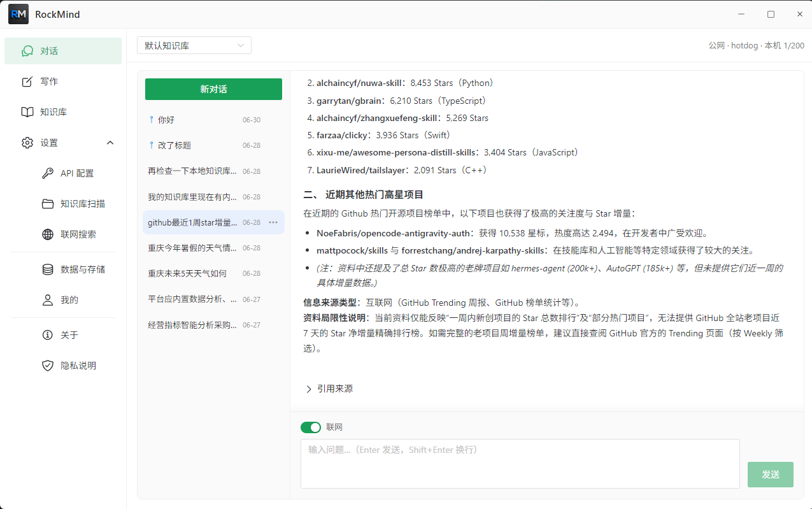
Task: Open the 写作 page
Action: (63, 82)
